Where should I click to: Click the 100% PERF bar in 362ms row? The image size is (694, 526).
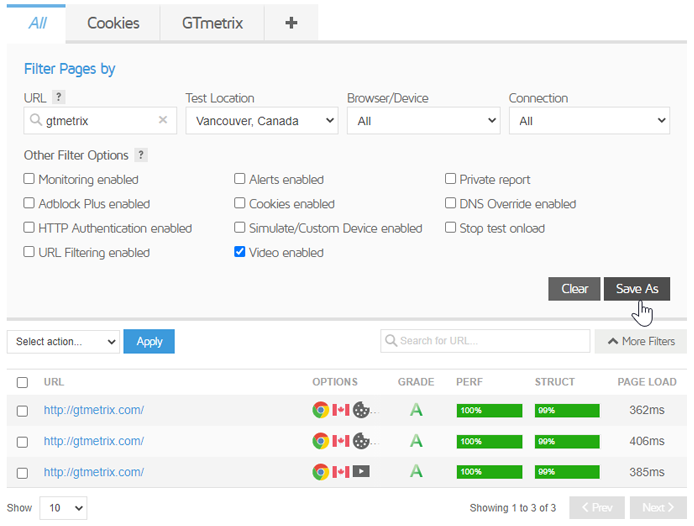[x=490, y=410]
